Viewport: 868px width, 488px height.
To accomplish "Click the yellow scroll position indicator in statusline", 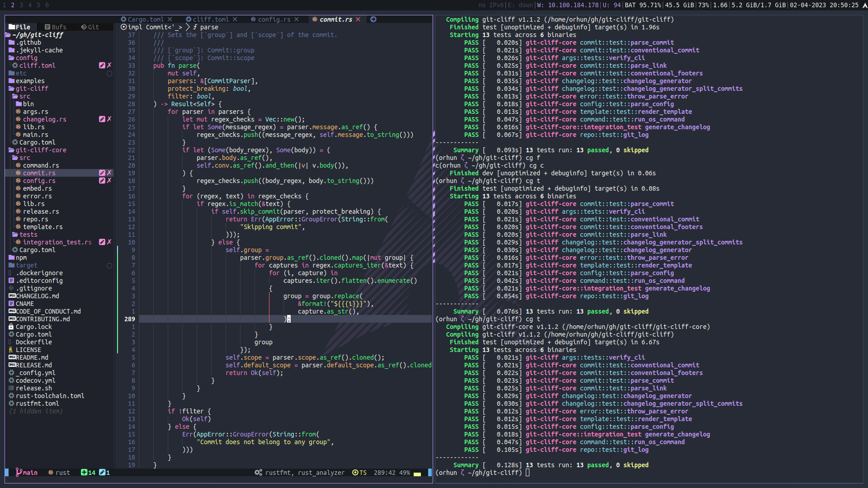I will click(417, 474).
